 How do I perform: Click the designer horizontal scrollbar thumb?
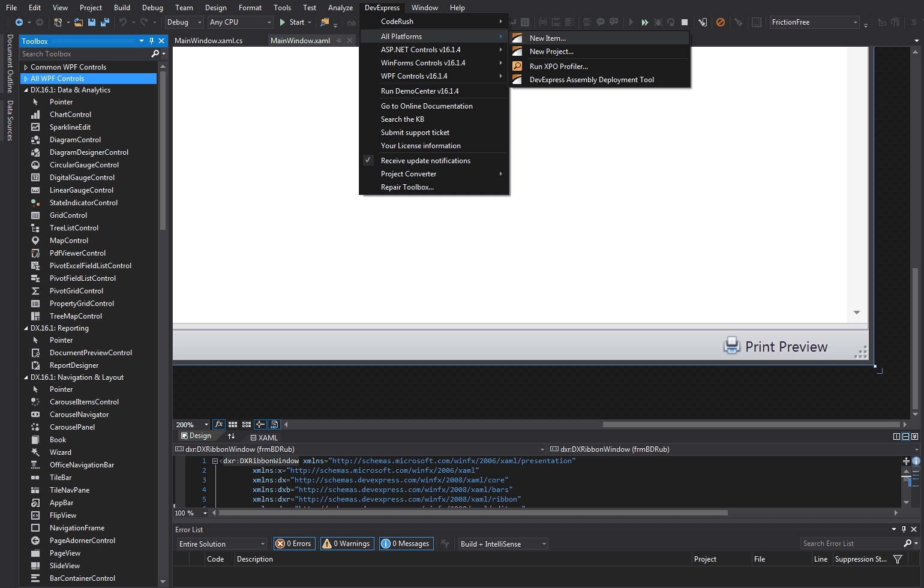point(751,424)
